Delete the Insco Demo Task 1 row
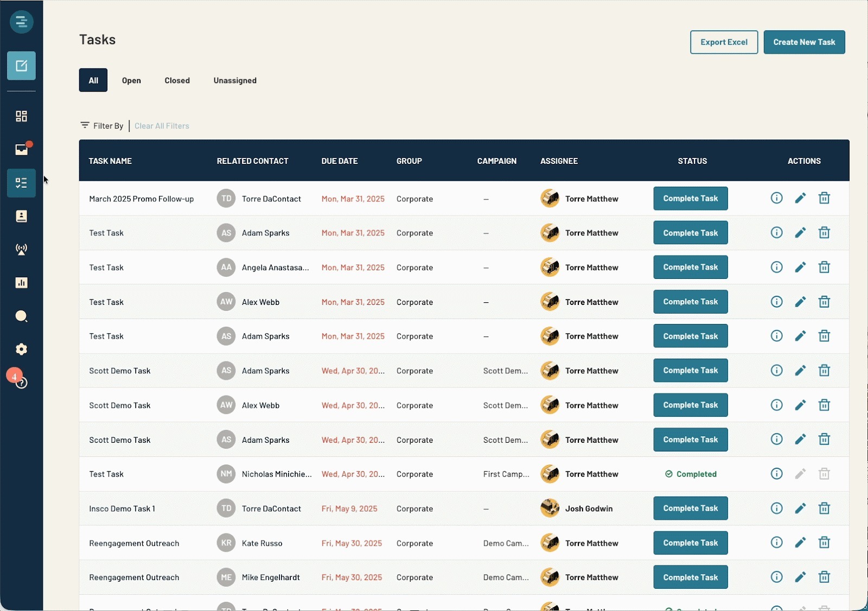The width and height of the screenshot is (868, 611). (x=824, y=508)
